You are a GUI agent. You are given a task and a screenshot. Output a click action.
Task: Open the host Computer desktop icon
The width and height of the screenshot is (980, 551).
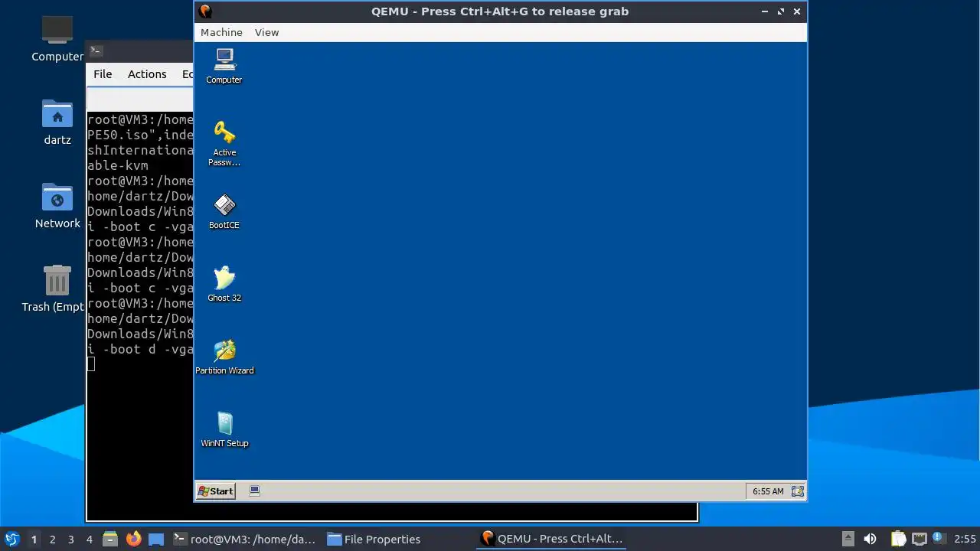[x=57, y=38]
